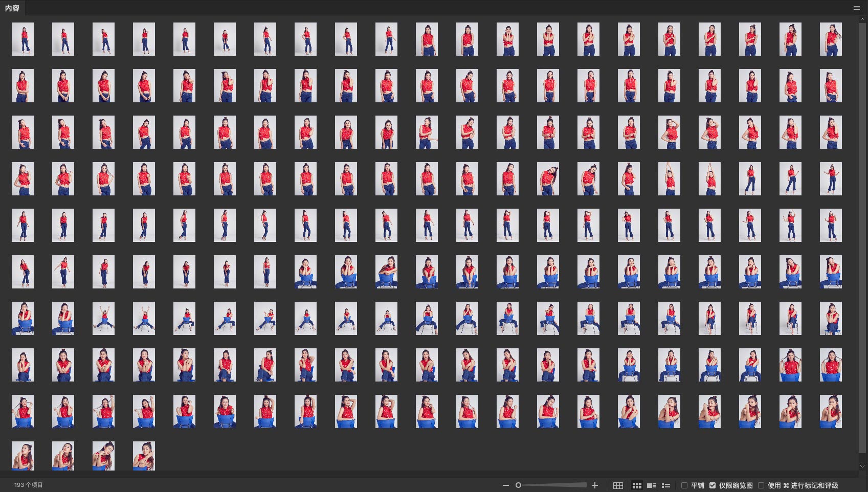Select the very first photo thumbnail
868x492 pixels.
pyautogui.click(x=23, y=39)
